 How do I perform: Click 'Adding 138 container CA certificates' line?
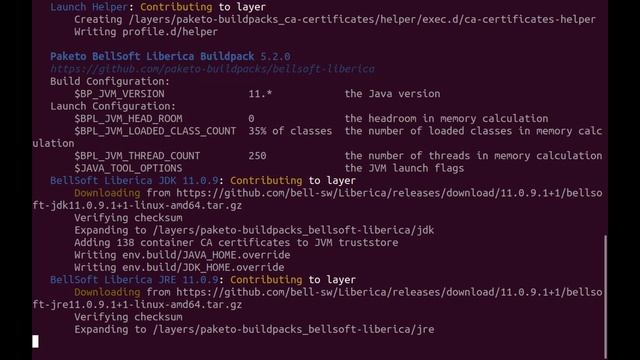click(236, 242)
